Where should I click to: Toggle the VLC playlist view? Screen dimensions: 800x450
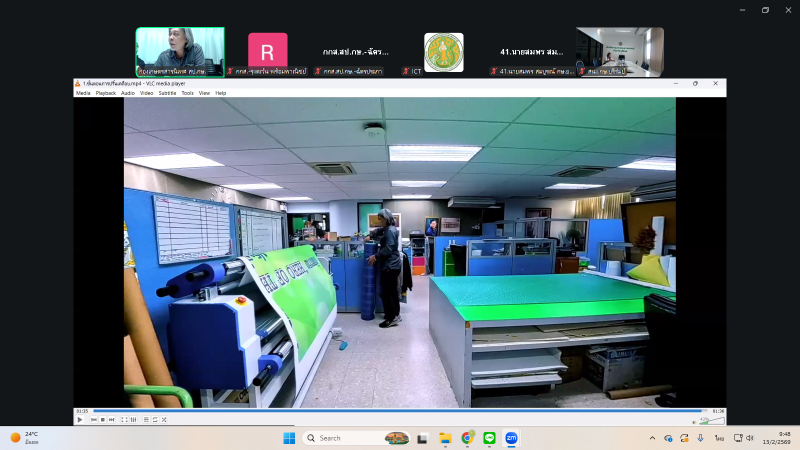tap(144, 420)
